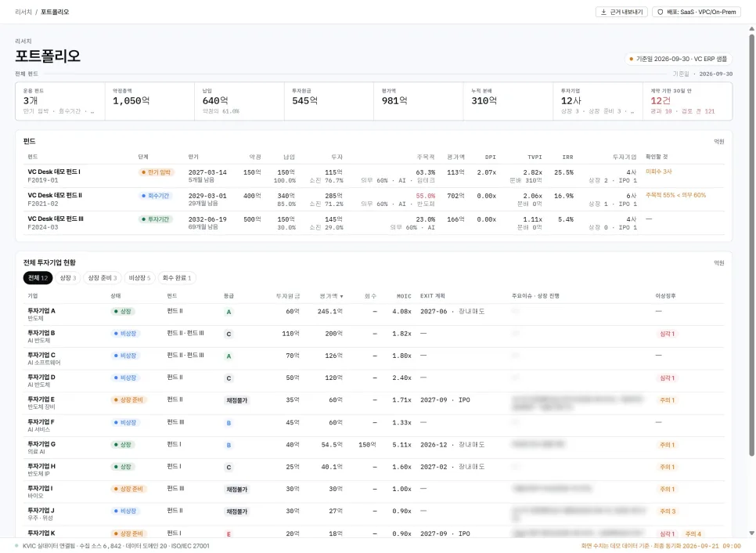Click the 주목적 55% < 의무 60% warning

point(675,196)
